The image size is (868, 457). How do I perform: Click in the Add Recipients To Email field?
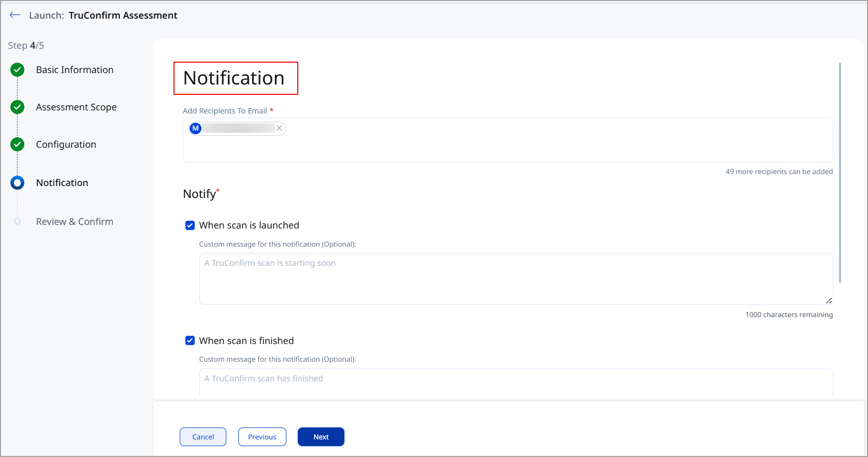click(x=508, y=140)
